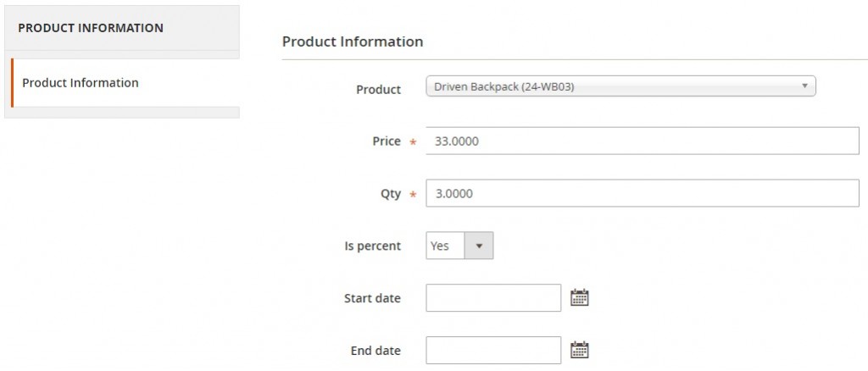Click the Qty field label
Screen dimensions: 868x371
pyautogui.click(x=391, y=194)
